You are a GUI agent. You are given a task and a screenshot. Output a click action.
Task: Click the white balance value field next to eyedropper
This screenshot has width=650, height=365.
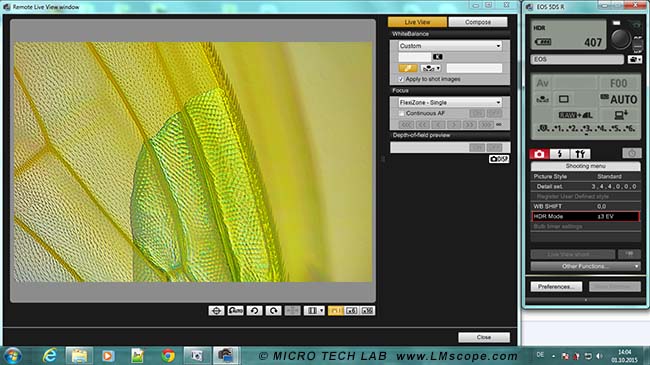[474, 68]
